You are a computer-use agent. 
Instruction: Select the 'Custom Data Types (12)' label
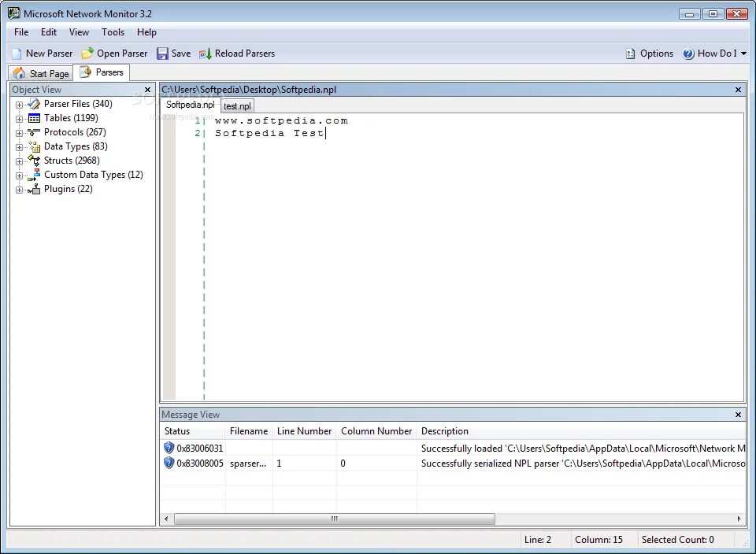94,175
